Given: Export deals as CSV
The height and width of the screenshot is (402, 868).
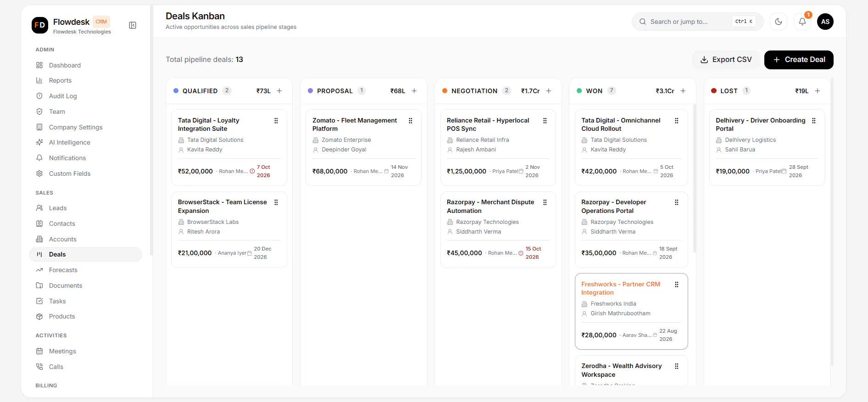Looking at the screenshot, I should coord(726,60).
